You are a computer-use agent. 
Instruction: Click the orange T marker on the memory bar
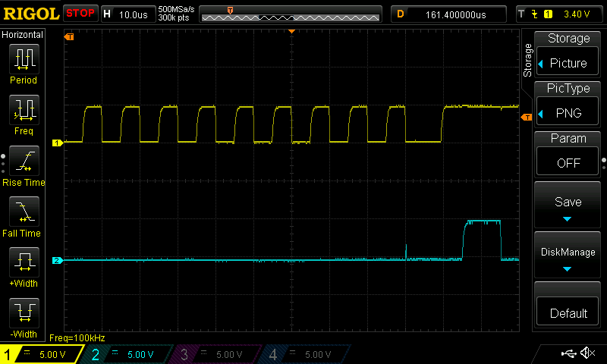tap(230, 10)
